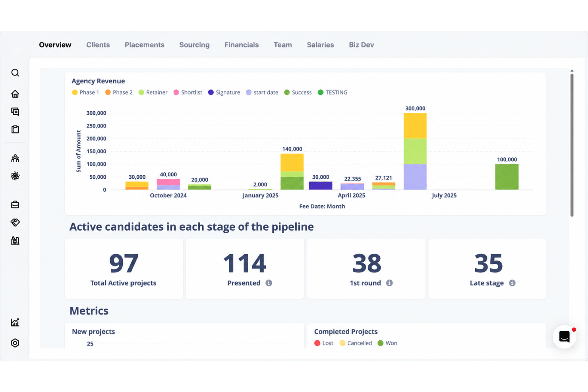This screenshot has height=392, width=588.
Task: Switch to the Placements tab
Action: [x=145, y=45]
